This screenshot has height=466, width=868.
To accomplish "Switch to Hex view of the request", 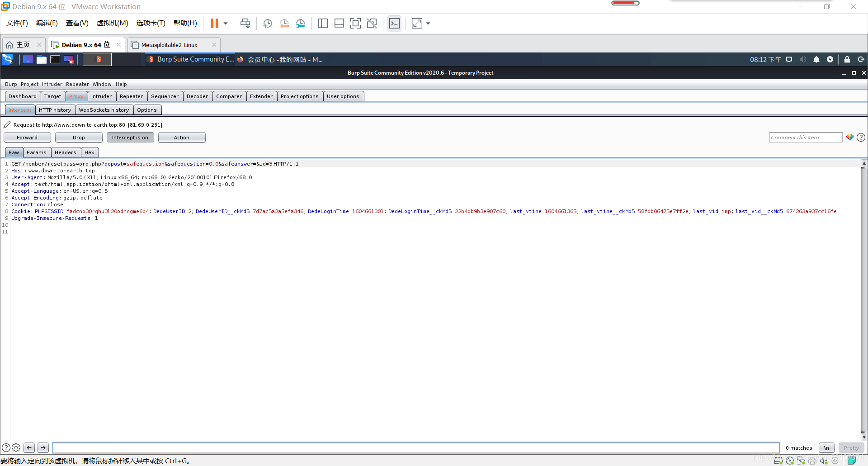I will (90, 152).
